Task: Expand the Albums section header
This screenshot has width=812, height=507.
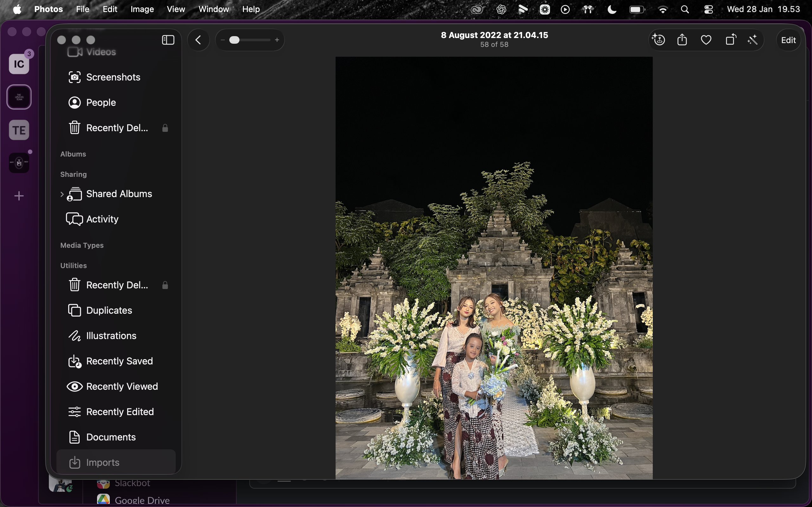Action: pyautogui.click(x=73, y=154)
